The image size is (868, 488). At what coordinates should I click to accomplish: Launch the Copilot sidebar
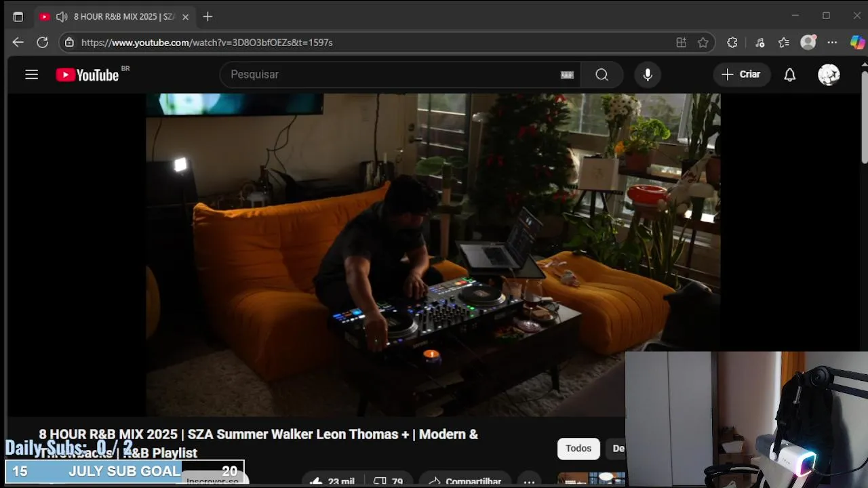[857, 42]
